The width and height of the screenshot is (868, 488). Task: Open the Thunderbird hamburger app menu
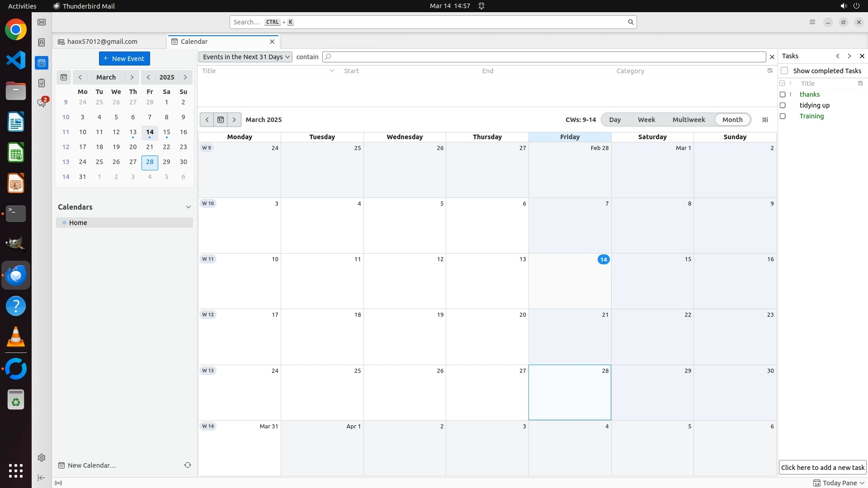point(812,22)
